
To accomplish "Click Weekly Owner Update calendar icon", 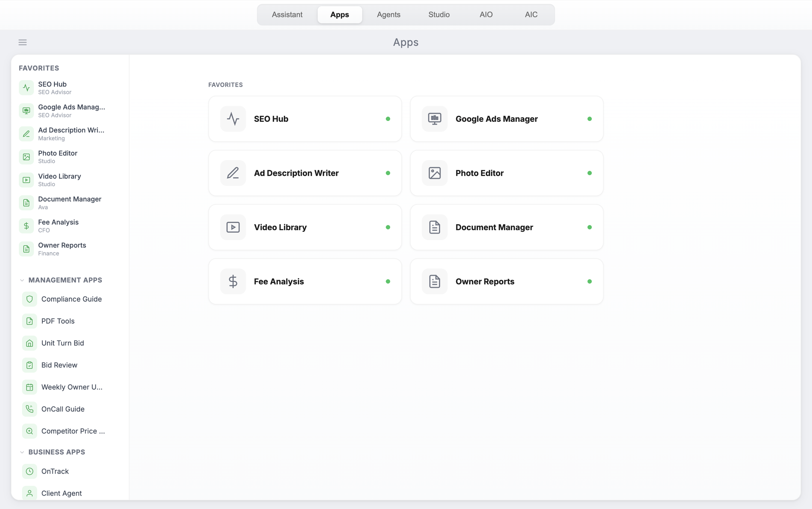I will pyautogui.click(x=30, y=387).
